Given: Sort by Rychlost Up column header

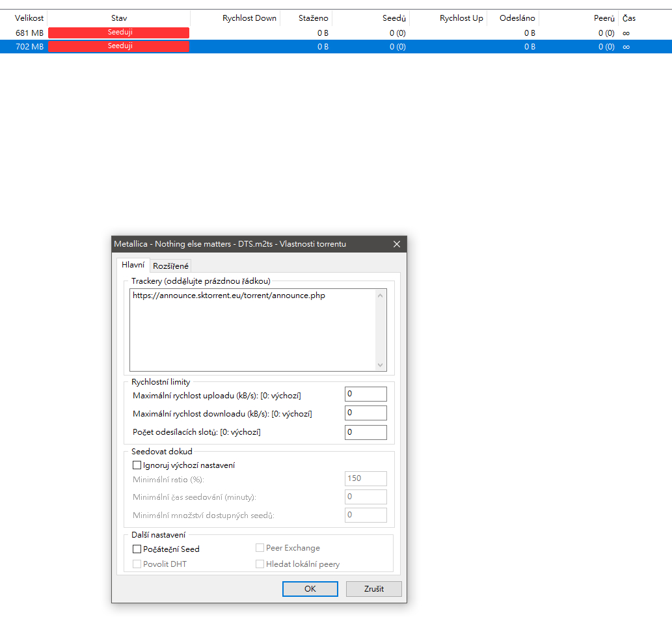Looking at the screenshot, I should [x=448, y=18].
